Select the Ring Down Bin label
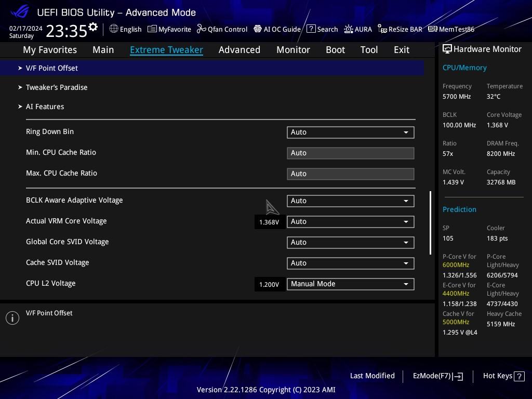532x399 pixels. [x=50, y=131]
